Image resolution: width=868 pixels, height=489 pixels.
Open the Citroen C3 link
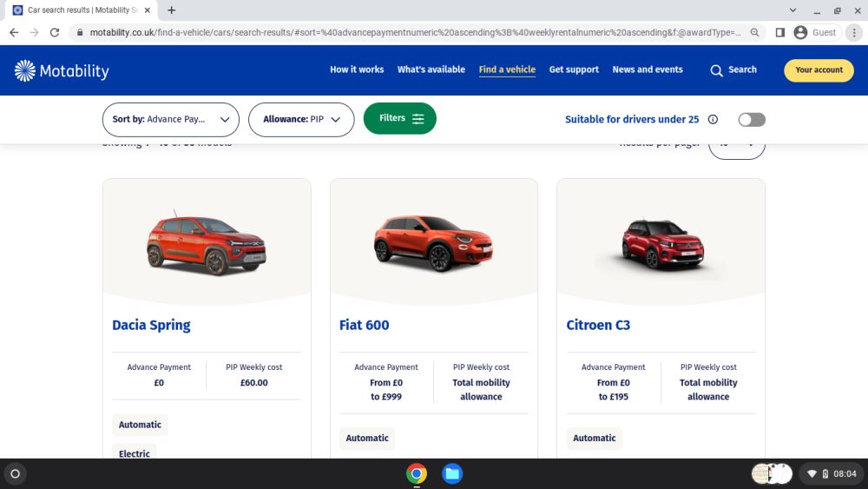pos(598,325)
